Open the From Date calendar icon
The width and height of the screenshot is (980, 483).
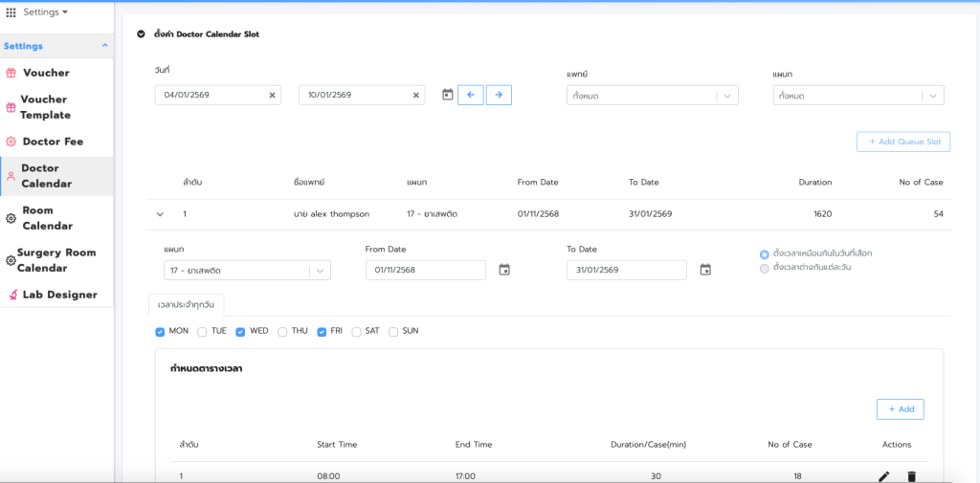504,270
